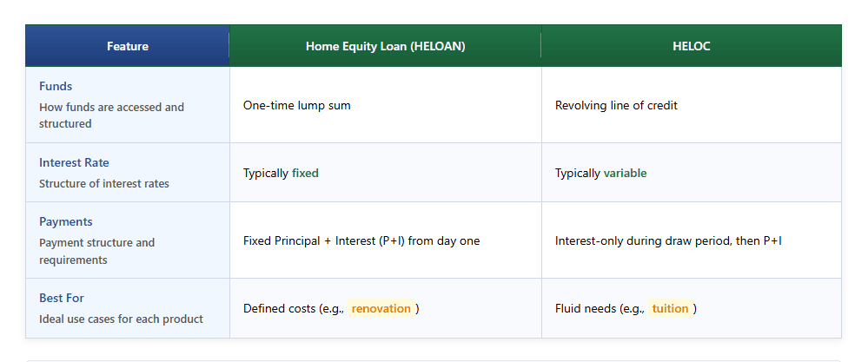Screen dimensions: 868x362
Task: Click the How funds are accessed description
Action: coord(111,115)
